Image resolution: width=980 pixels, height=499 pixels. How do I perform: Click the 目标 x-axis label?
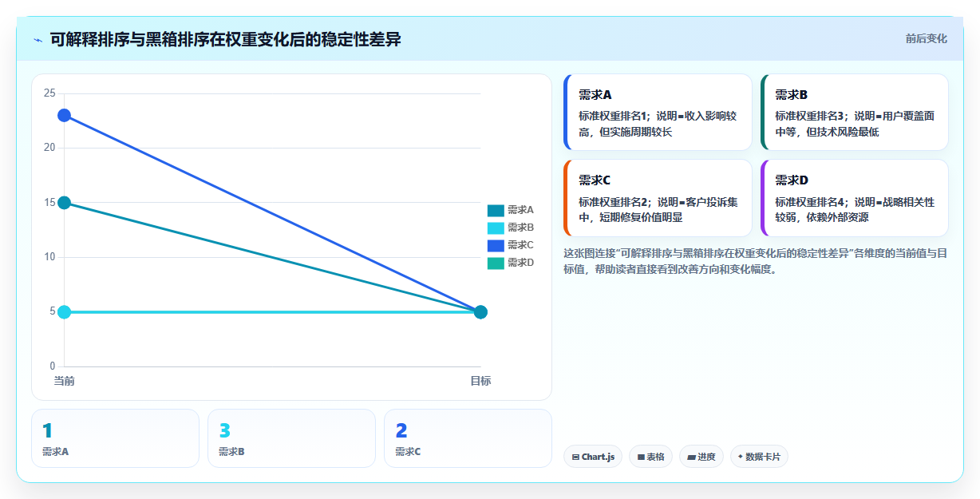pyautogui.click(x=480, y=381)
